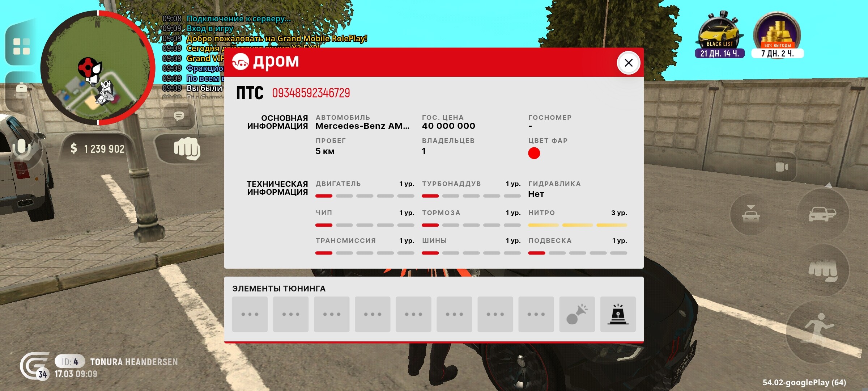Click the PTS number 09348592346729
Image resolution: width=868 pixels, height=391 pixels.
click(311, 93)
